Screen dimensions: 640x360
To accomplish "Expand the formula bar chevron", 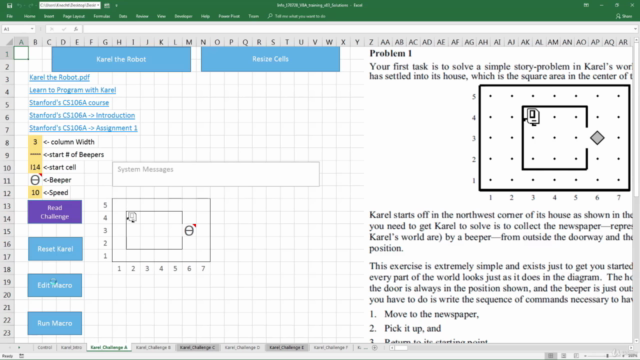I will (x=636, y=29).
